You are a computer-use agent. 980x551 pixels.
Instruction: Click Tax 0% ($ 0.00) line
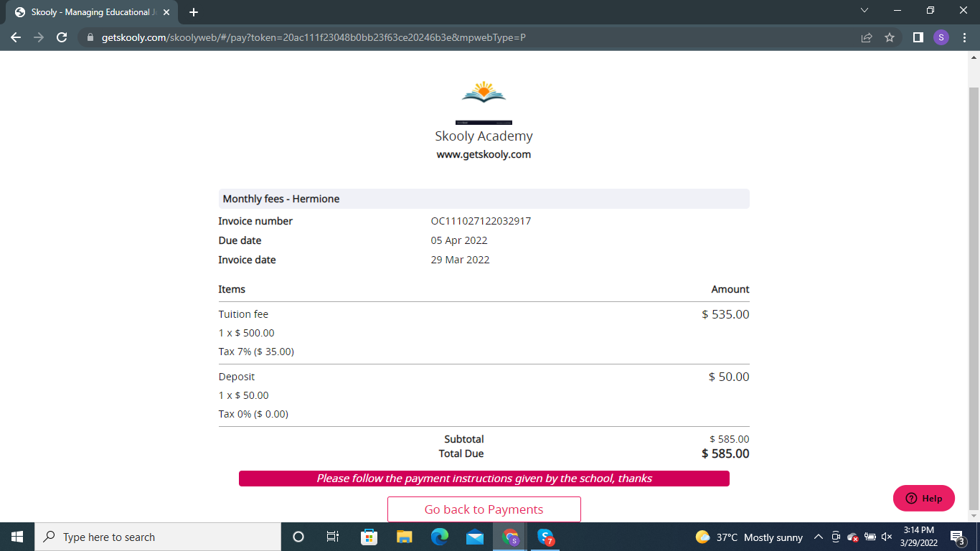click(x=253, y=414)
